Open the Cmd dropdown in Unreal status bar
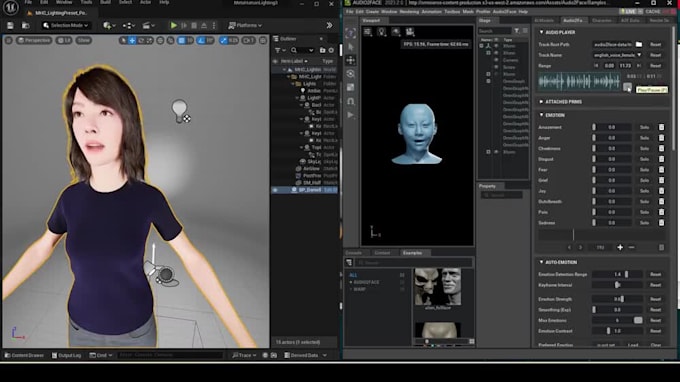The height and width of the screenshot is (382, 680). [101, 355]
